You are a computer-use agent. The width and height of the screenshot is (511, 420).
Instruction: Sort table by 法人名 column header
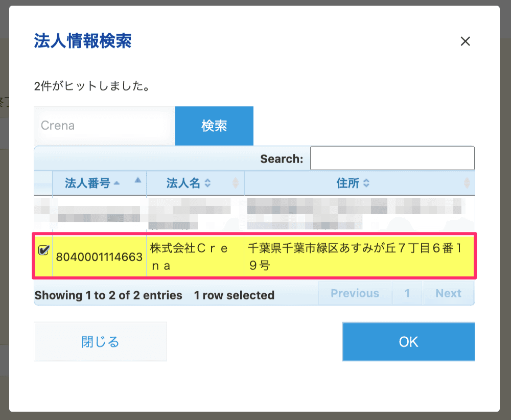(195, 183)
